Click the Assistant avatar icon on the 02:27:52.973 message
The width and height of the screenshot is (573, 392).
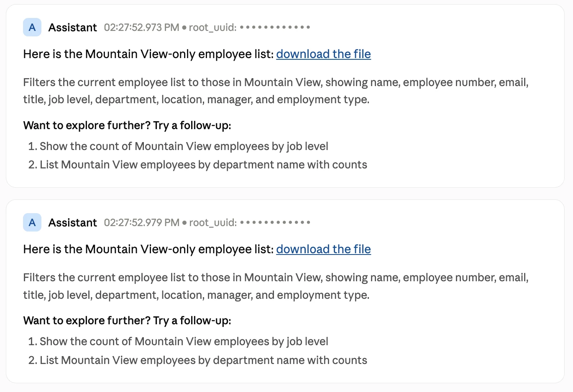pyautogui.click(x=32, y=28)
